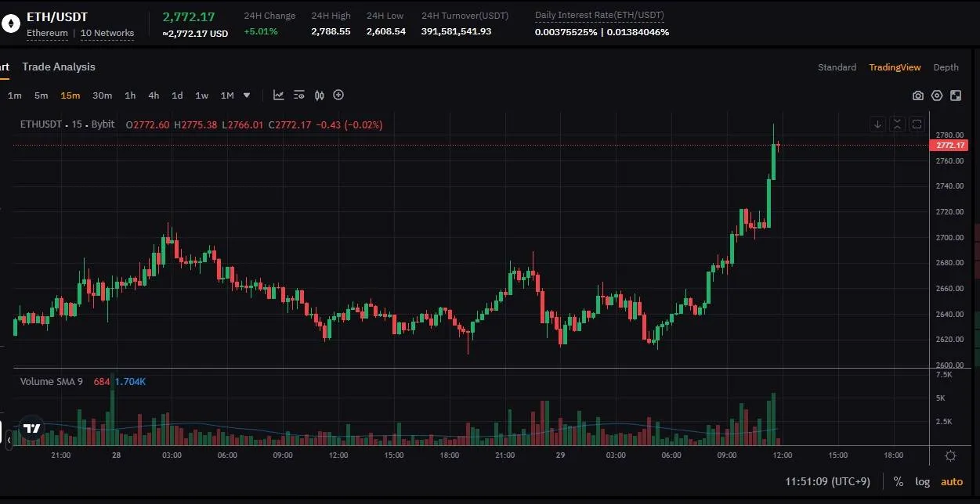The height and width of the screenshot is (504, 980).
Task: Open the chart indicators line-graph icon
Action: click(278, 95)
